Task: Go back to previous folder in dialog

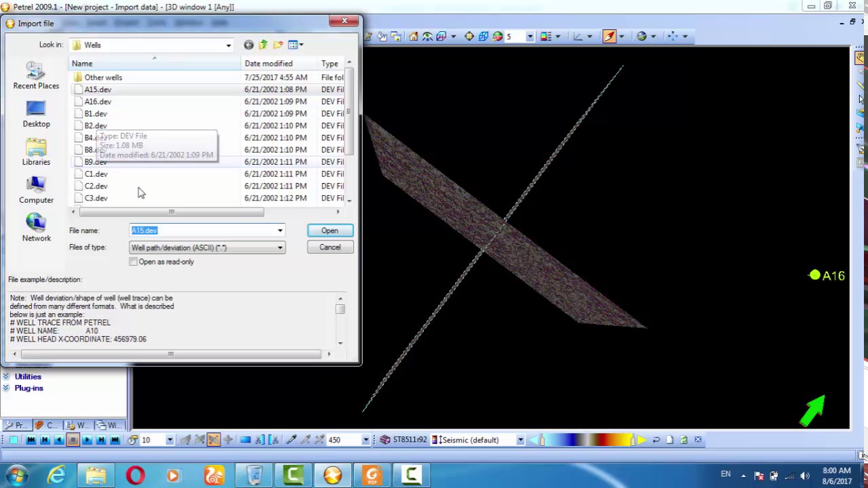Action: pyautogui.click(x=249, y=45)
